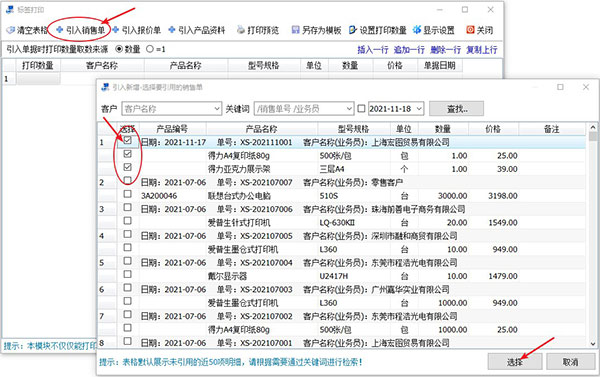600x377 pixels.
Task: Click the 删除一行 link
Action: coord(445,50)
